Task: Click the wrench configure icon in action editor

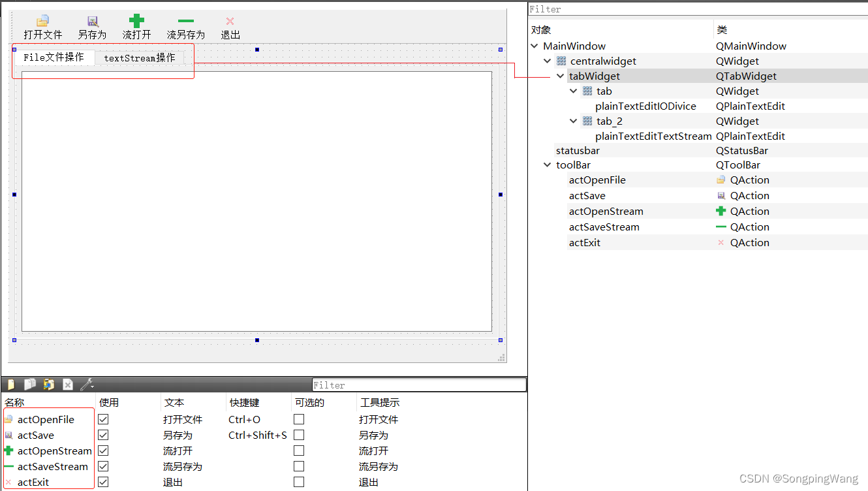Action: pos(87,384)
